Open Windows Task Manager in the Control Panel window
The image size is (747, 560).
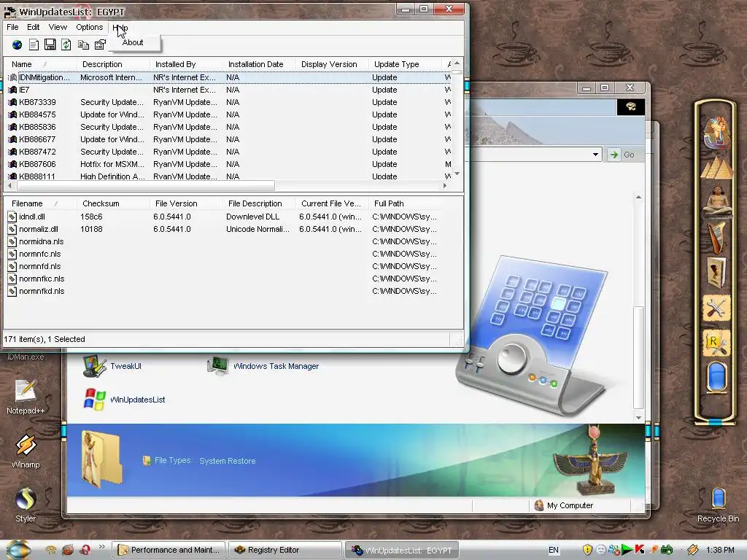coord(263,366)
